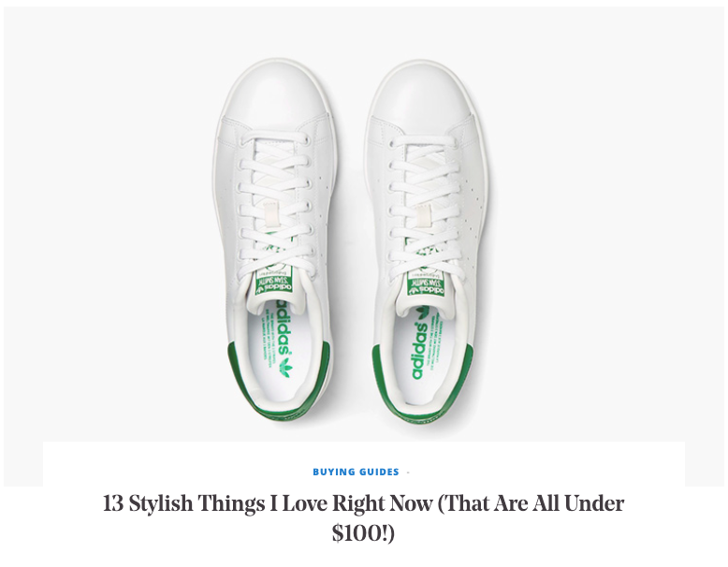Viewport: 728px width, 567px height.
Task: Click the trefoil logo on left insole
Action: [284, 367]
